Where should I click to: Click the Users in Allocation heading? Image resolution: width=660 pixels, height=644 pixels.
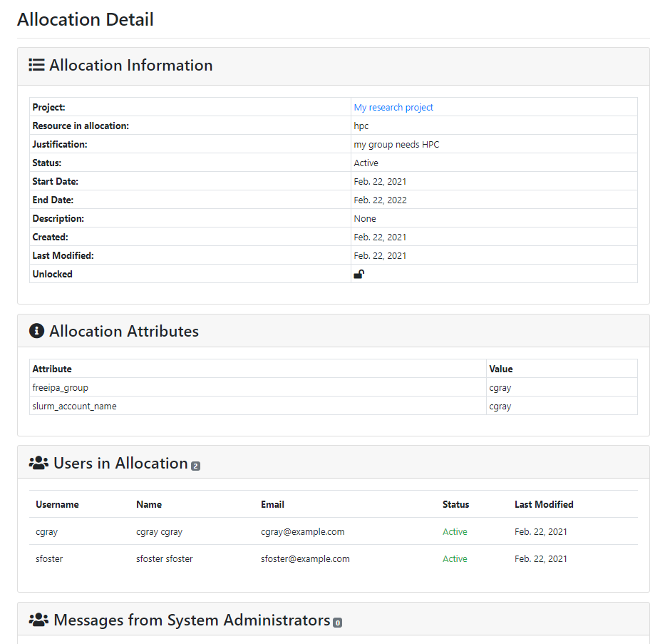(120, 463)
